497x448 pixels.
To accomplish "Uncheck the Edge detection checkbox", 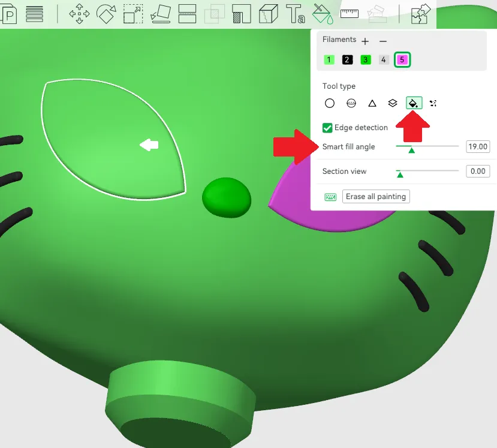I will point(327,128).
